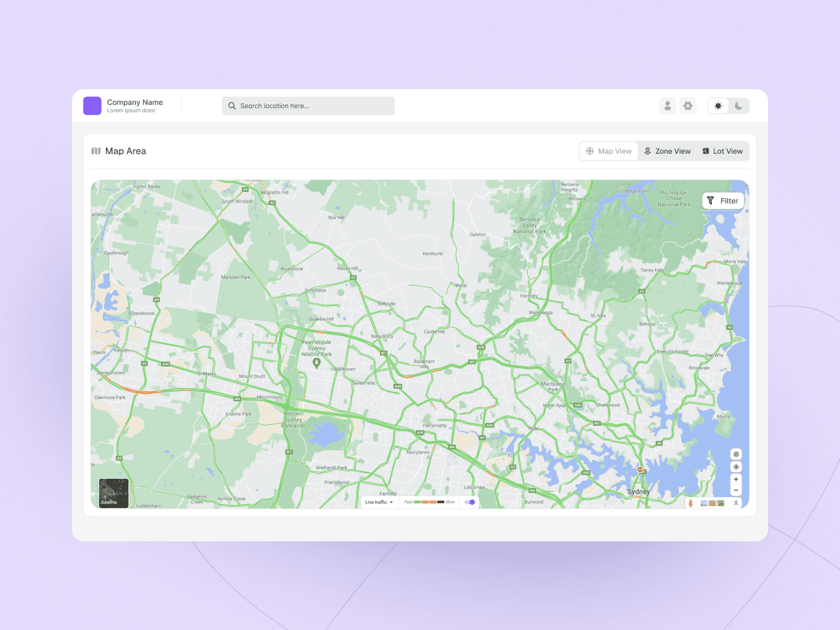Collapse map controls with double chevron

pos(736,503)
